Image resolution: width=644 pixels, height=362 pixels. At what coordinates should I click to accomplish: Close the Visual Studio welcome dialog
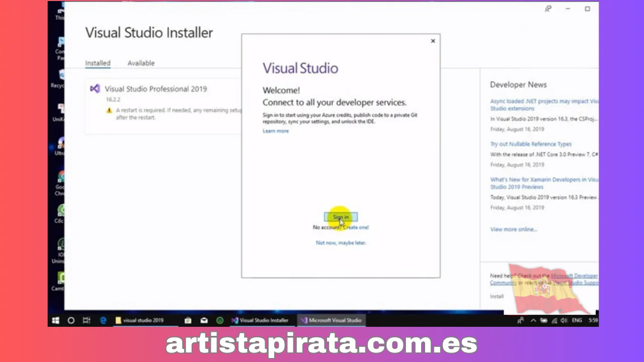433,41
